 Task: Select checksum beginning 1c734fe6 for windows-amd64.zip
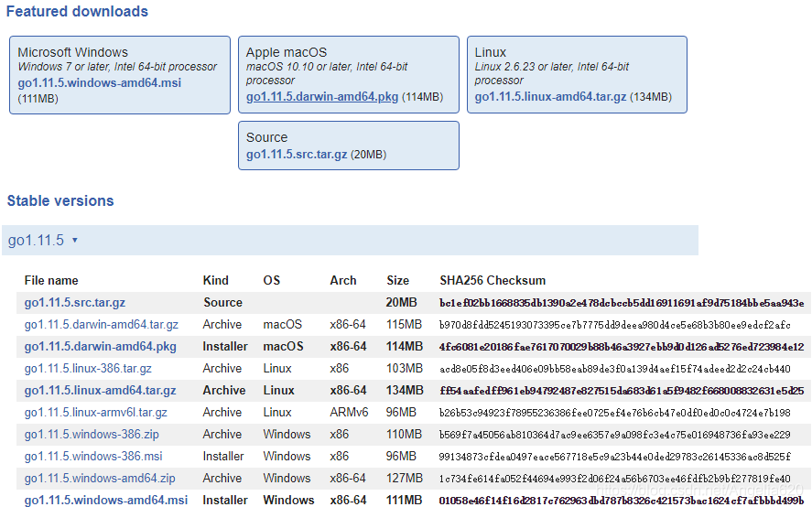(x=614, y=479)
